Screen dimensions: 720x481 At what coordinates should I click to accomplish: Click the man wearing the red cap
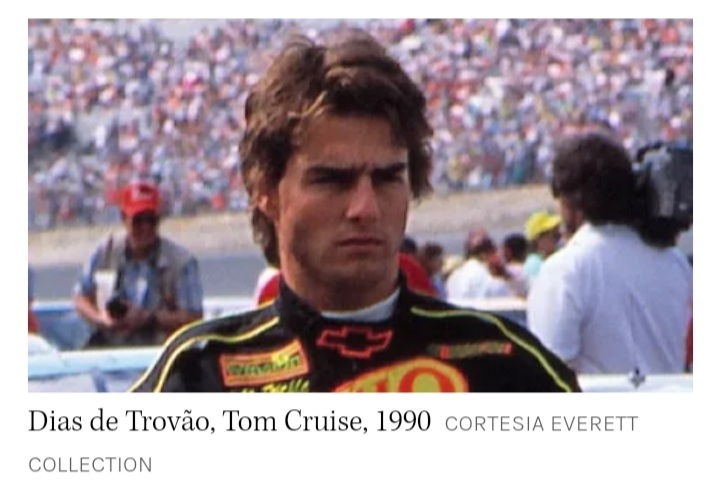[x=139, y=264]
